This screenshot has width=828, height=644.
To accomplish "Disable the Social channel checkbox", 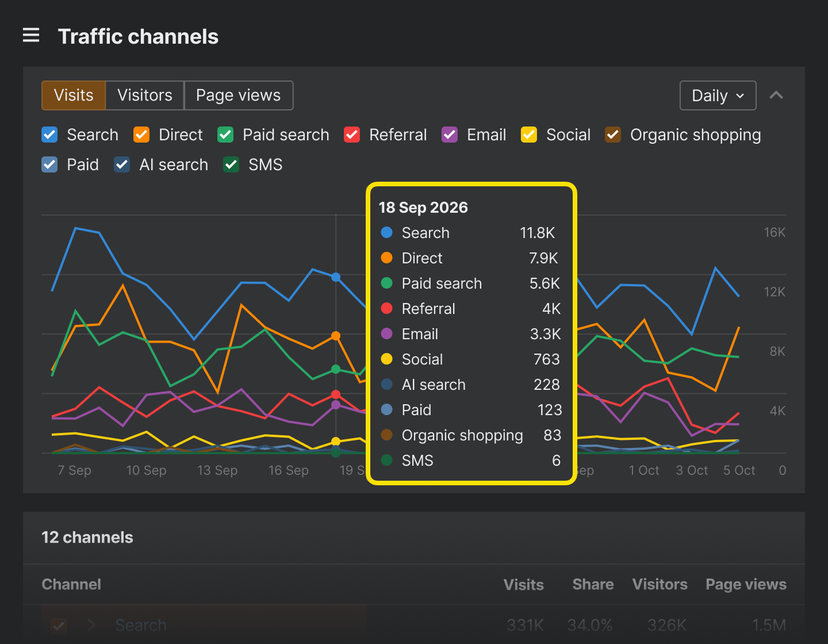I will 529,135.
